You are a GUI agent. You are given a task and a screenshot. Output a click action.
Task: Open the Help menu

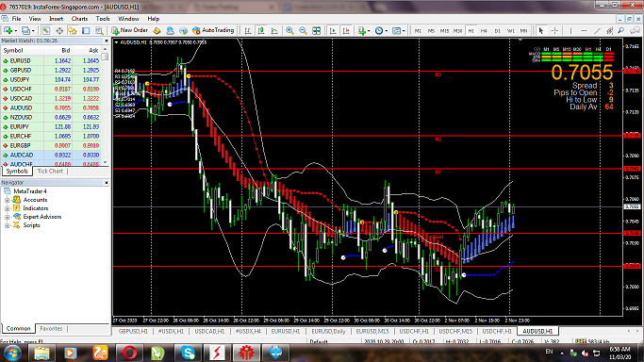click(x=153, y=19)
